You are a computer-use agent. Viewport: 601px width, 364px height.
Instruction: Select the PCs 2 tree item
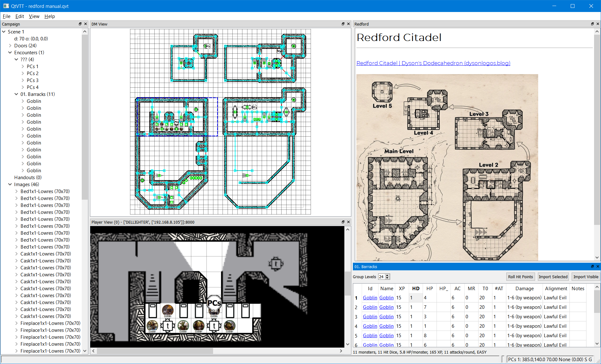33,73
